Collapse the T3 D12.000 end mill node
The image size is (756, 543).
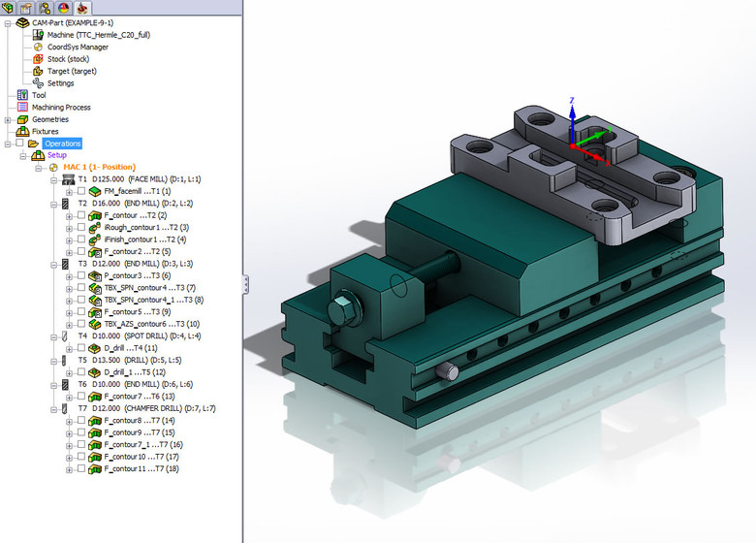click(x=54, y=264)
